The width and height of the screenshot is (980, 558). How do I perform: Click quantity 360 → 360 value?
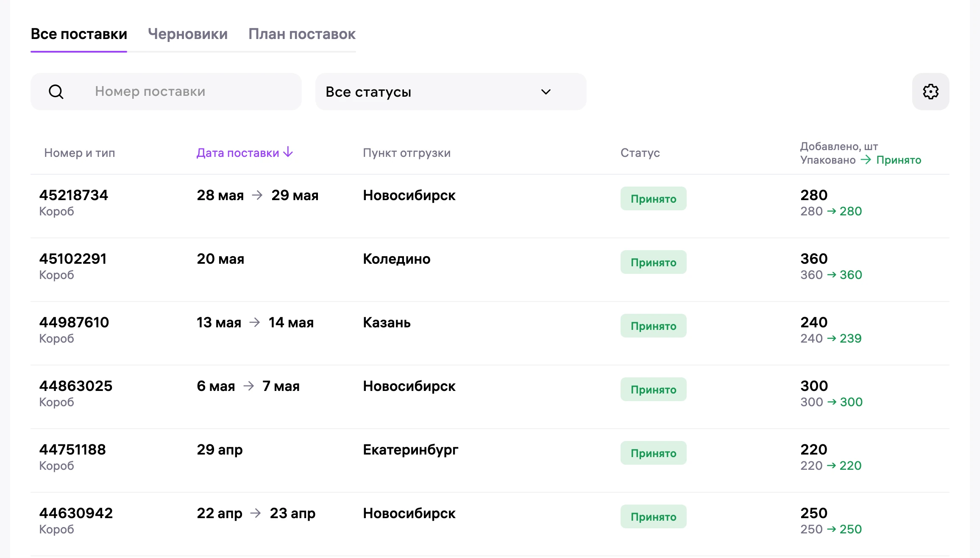[x=831, y=275]
